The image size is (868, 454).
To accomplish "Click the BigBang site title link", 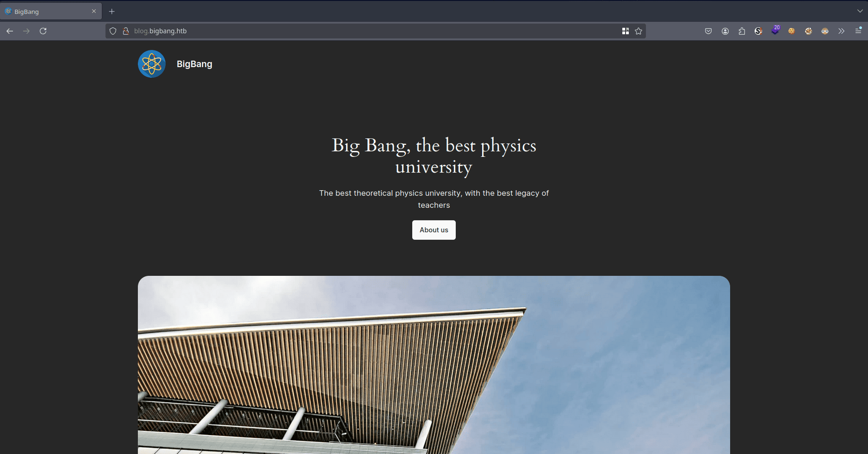I will tap(194, 64).
